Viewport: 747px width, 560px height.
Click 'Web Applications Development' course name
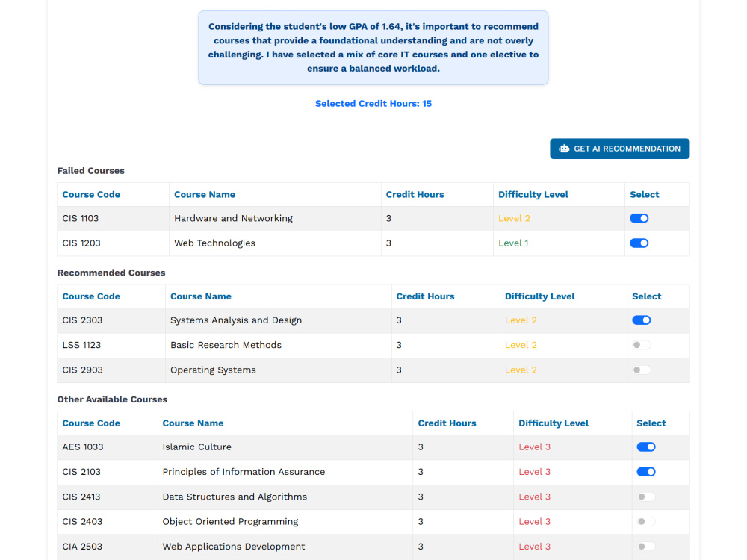point(233,547)
